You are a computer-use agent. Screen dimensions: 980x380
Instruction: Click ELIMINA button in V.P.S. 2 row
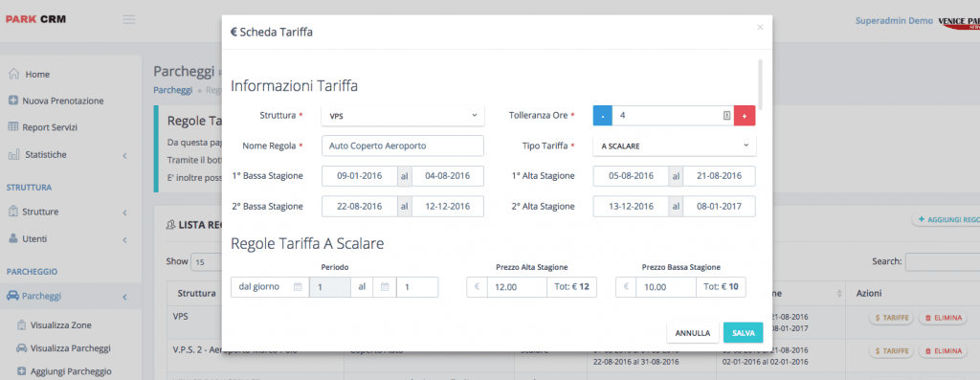[942, 351]
